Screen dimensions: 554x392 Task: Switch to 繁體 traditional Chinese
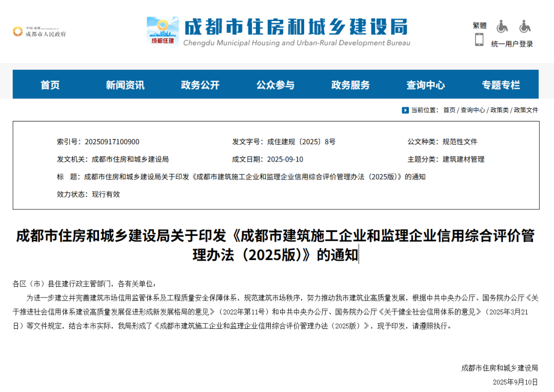pos(480,26)
